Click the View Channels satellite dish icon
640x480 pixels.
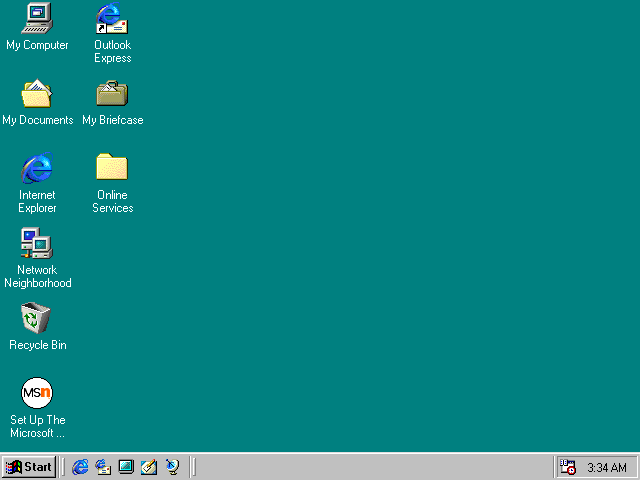(172, 467)
